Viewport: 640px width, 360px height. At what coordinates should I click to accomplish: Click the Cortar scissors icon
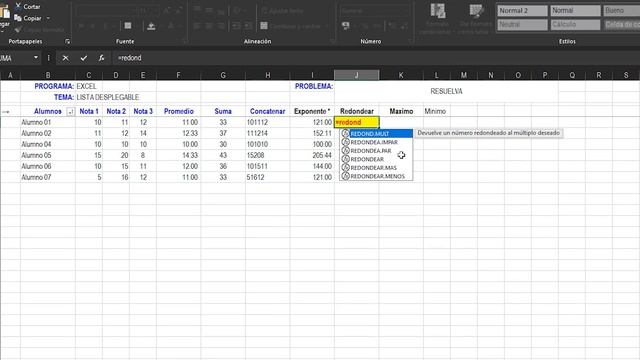pyautogui.click(x=18, y=6)
